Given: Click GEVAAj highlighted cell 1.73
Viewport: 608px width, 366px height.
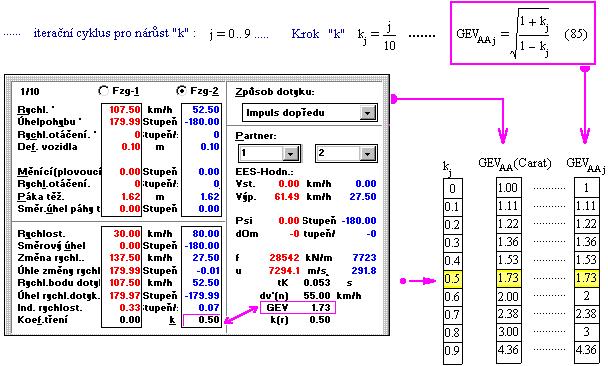Looking at the screenshot, I should tap(586, 278).
